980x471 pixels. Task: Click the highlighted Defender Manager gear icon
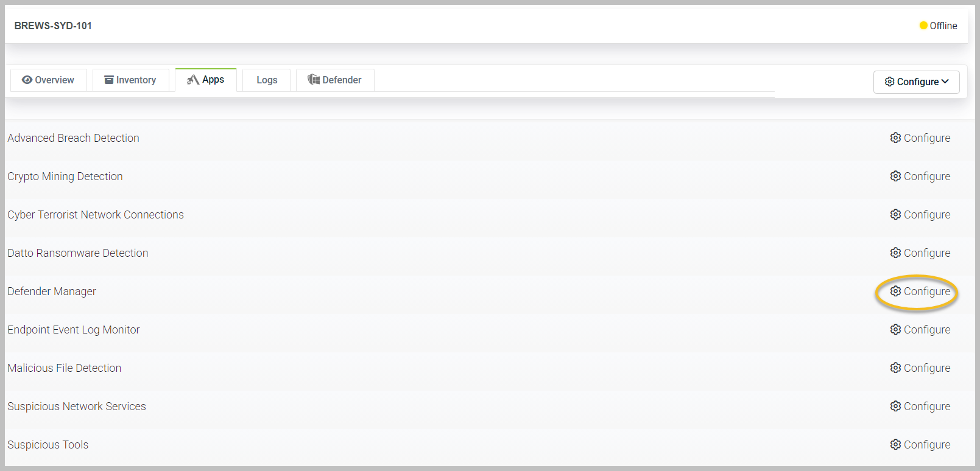pyautogui.click(x=895, y=291)
